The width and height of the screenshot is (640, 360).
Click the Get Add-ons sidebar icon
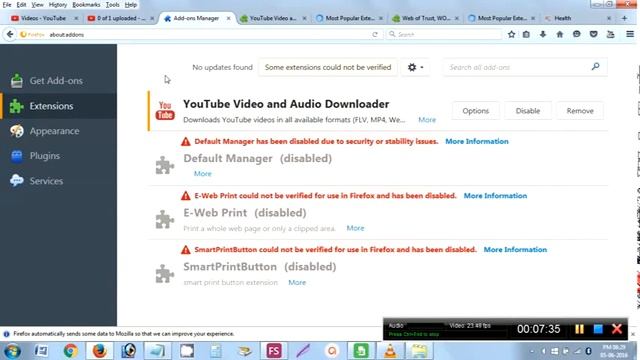(17, 81)
